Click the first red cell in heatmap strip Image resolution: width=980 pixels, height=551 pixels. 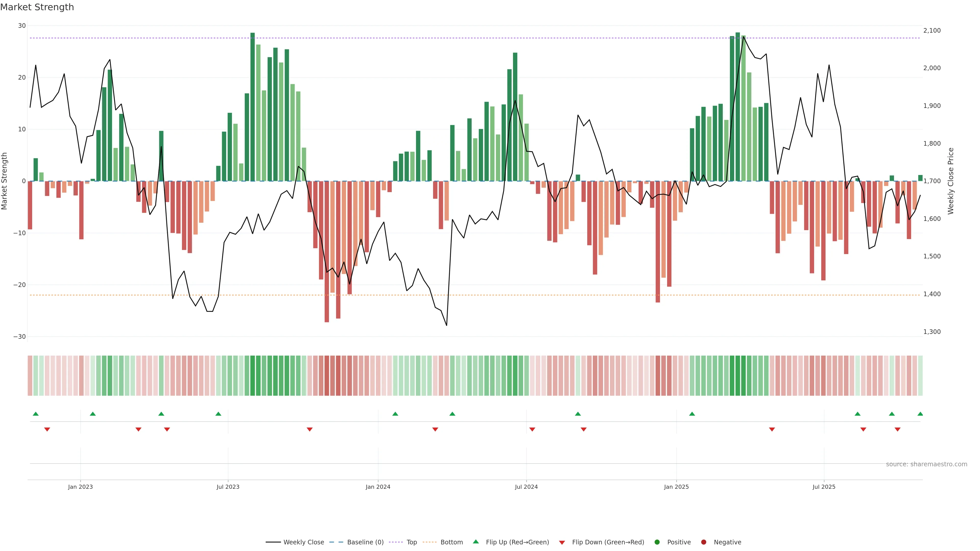click(x=30, y=376)
